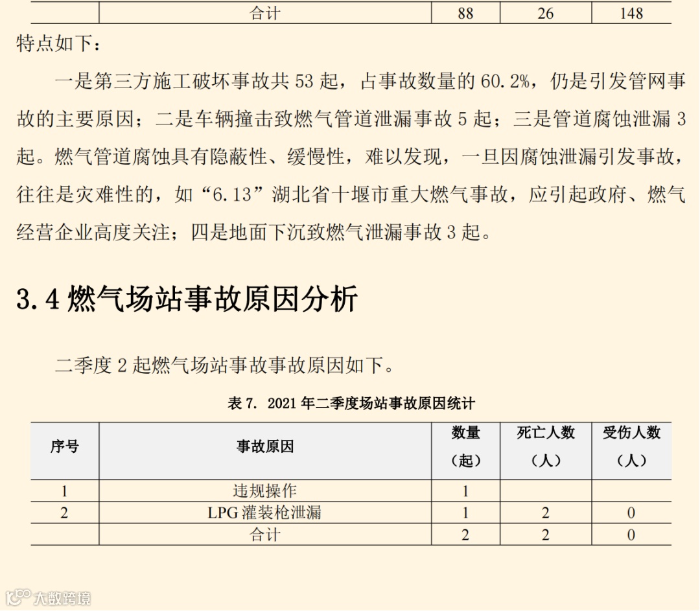Click the value 88 in the top row
Screen dimensions: 700x611
(465, 14)
